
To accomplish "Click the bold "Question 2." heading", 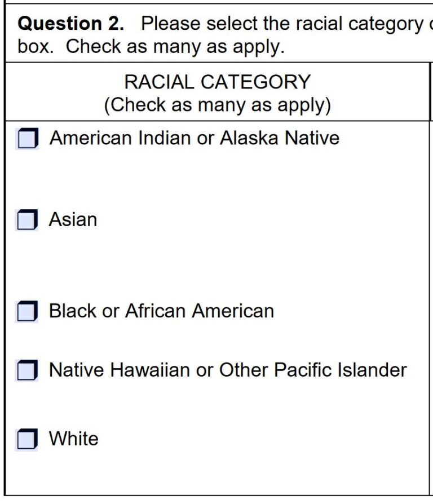I will pyautogui.click(x=71, y=24).
